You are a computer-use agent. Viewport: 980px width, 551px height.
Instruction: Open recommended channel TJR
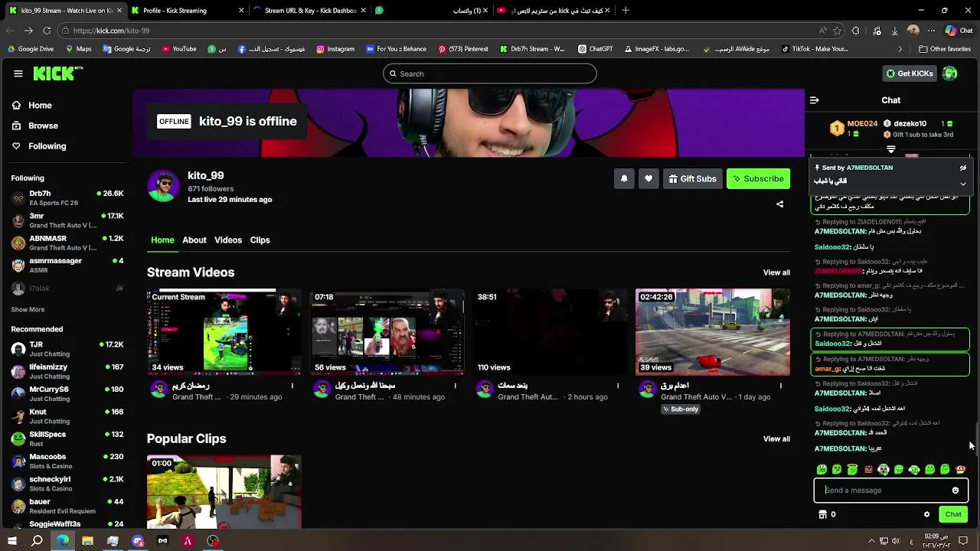67,349
